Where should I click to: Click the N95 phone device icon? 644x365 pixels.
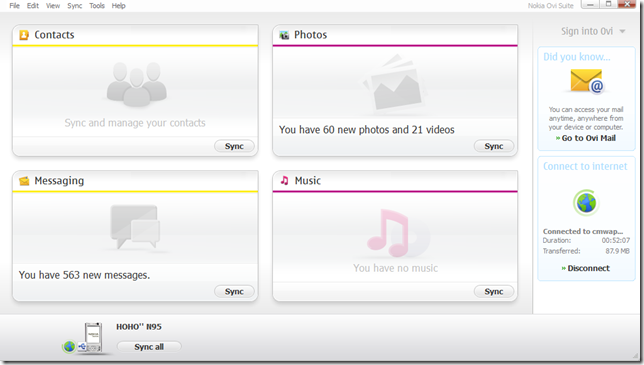click(93, 337)
